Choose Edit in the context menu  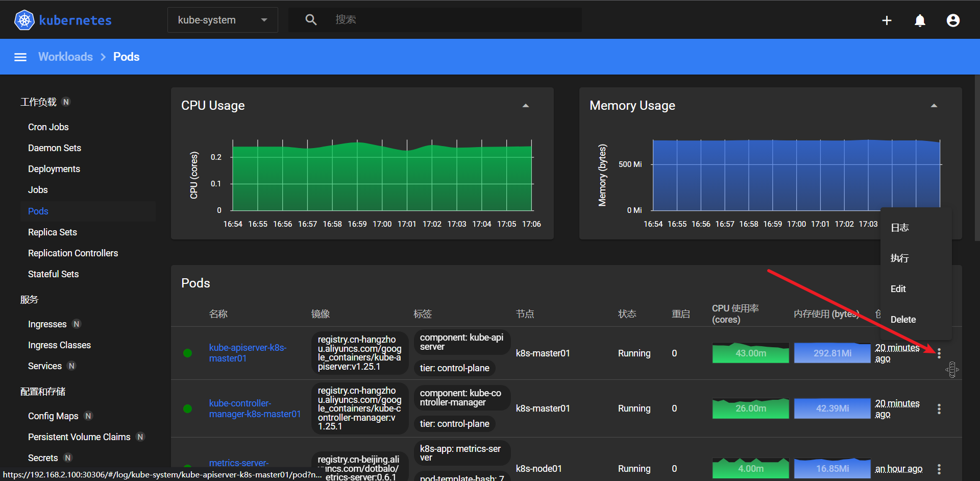(916, 289)
